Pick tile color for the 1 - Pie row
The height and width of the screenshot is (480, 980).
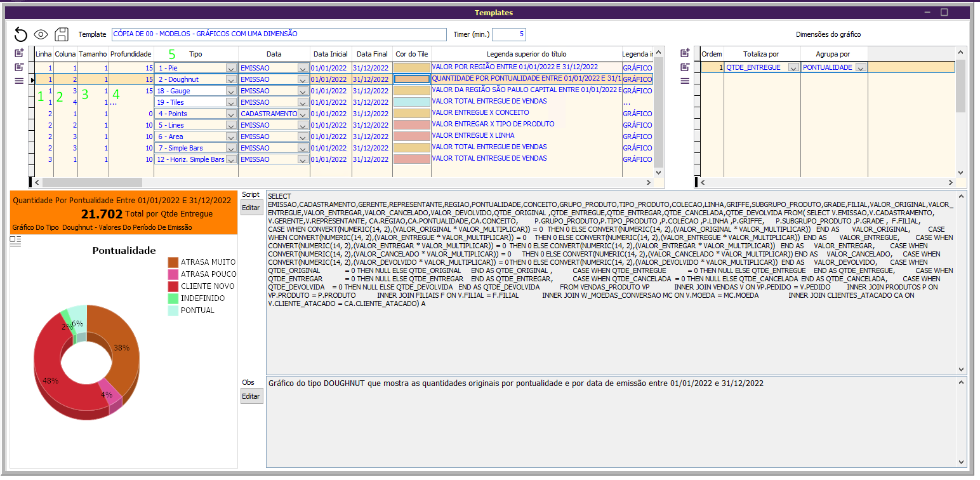[412, 67]
